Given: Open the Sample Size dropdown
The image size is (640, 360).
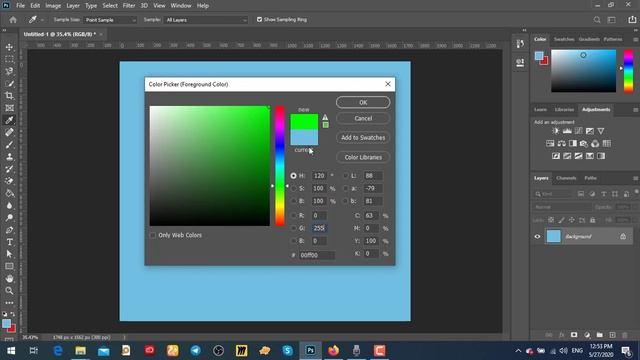Looking at the screenshot, I should coord(110,20).
